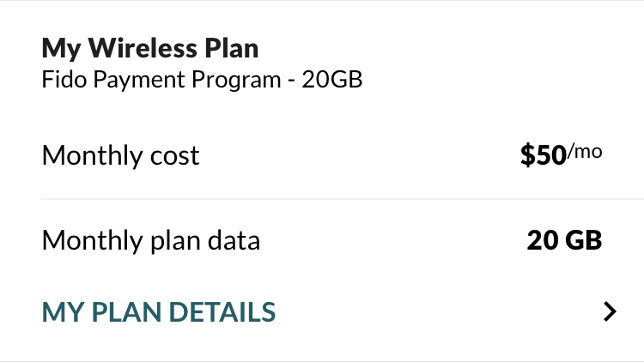The height and width of the screenshot is (362, 644).
Task: Tap 20GB text in the plan subtitle
Action: pyautogui.click(x=332, y=81)
